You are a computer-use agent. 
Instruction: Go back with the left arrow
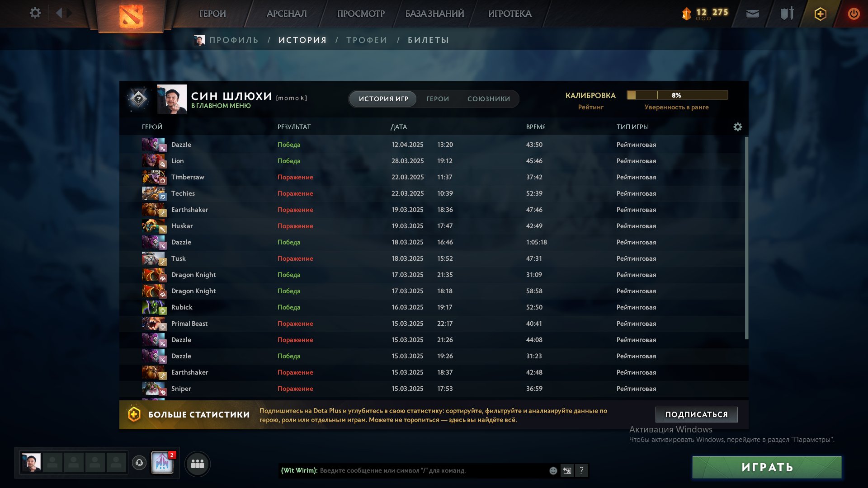pos(59,13)
